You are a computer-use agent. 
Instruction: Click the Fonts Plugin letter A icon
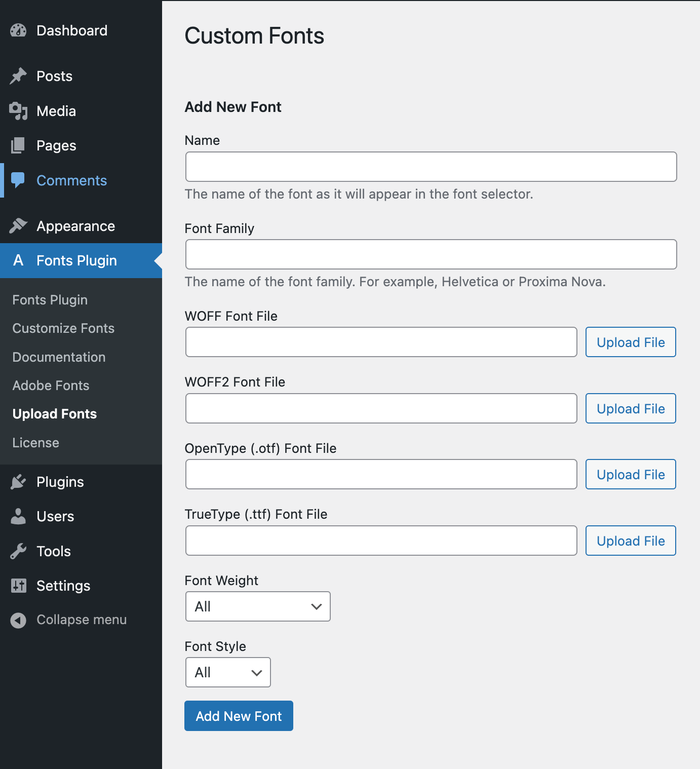pos(18,260)
